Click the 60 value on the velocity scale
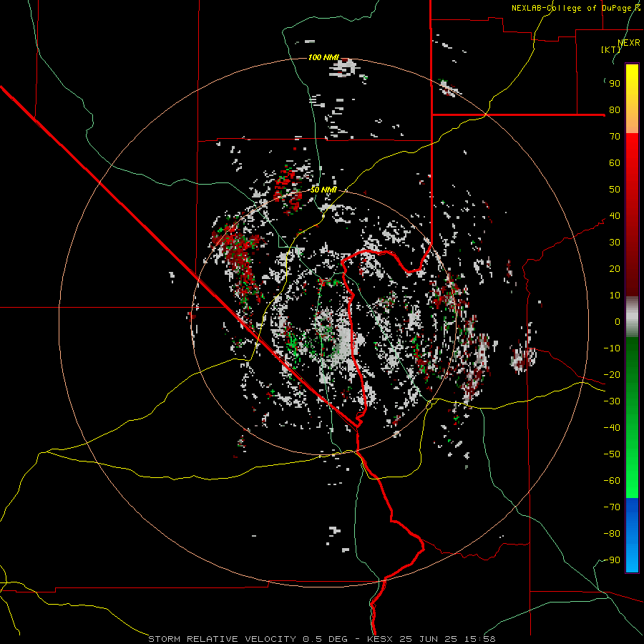 [615, 163]
